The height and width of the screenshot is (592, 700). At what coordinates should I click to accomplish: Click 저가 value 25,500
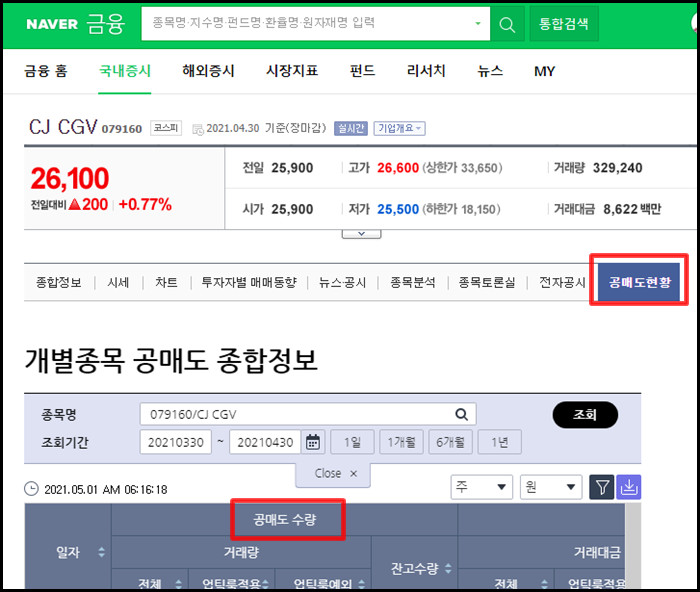398,209
